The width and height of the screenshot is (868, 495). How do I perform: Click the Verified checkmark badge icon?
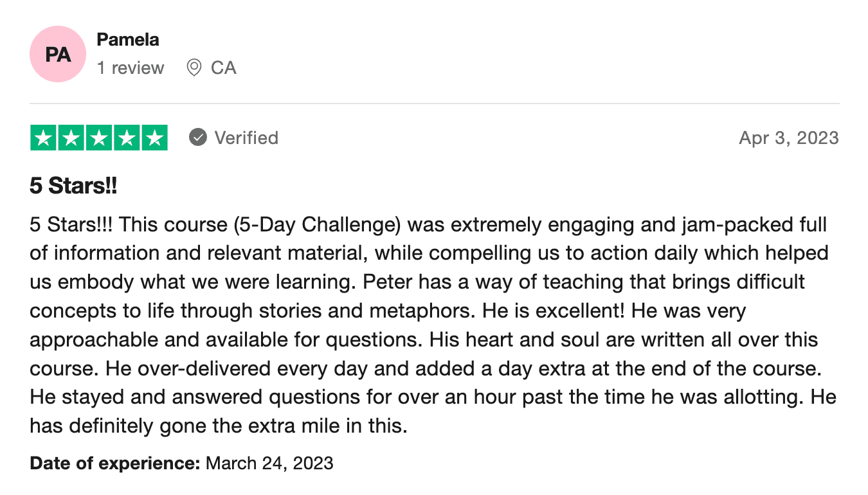click(x=198, y=138)
